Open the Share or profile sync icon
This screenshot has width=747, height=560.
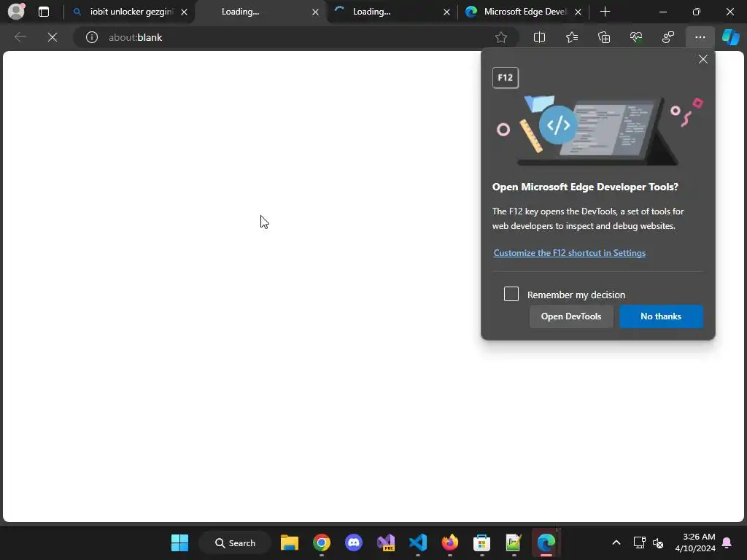pos(668,37)
